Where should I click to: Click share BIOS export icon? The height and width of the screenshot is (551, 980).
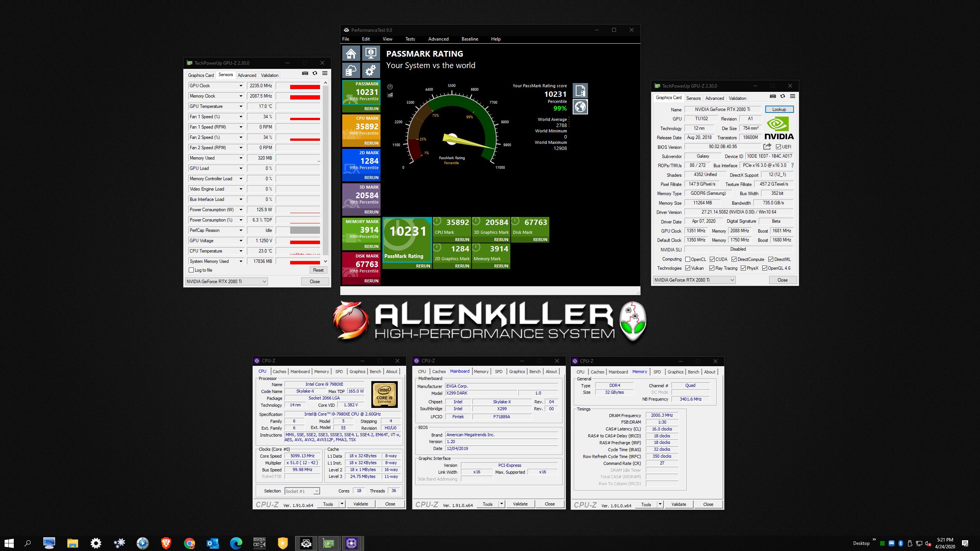[x=767, y=147]
